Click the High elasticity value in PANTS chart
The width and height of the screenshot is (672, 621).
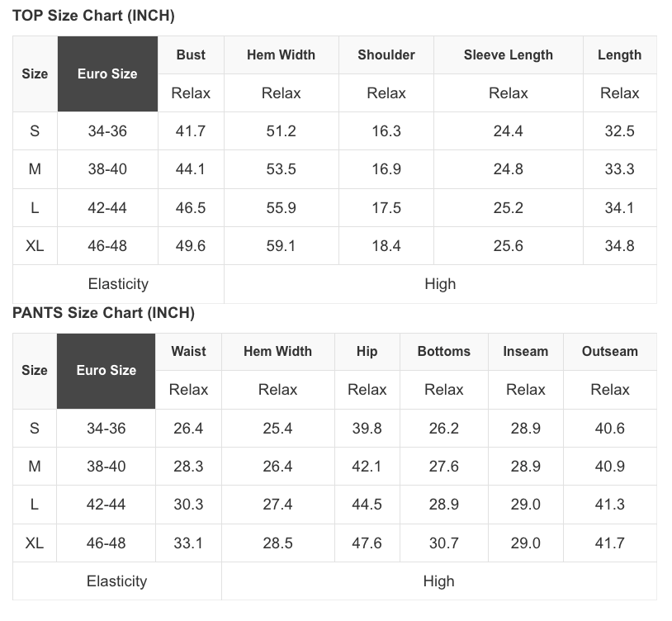[438, 581]
